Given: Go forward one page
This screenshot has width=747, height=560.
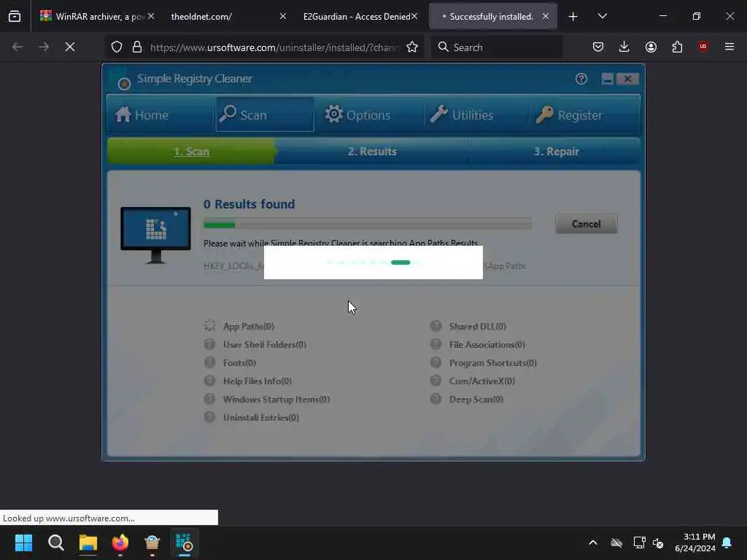Looking at the screenshot, I should (43, 47).
